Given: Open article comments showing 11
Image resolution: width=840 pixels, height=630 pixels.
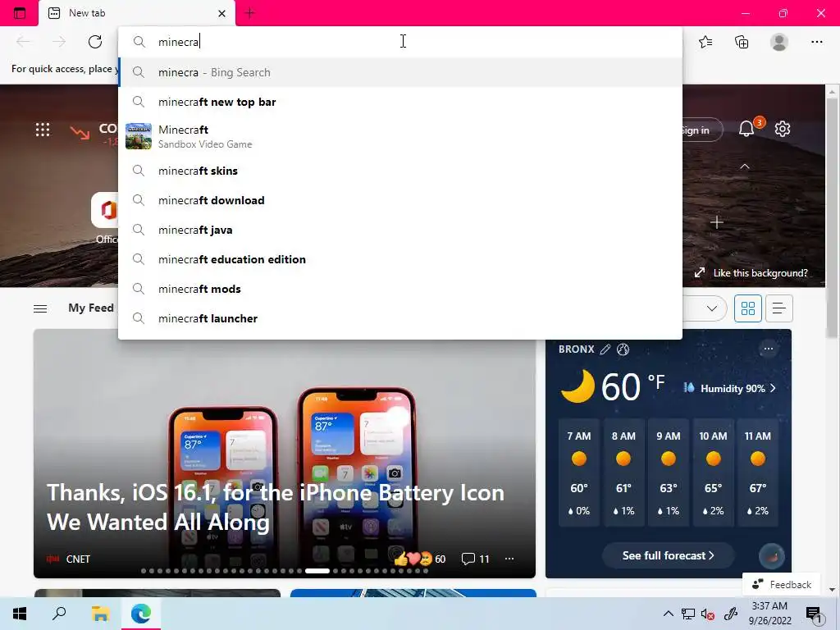Looking at the screenshot, I should [x=476, y=559].
